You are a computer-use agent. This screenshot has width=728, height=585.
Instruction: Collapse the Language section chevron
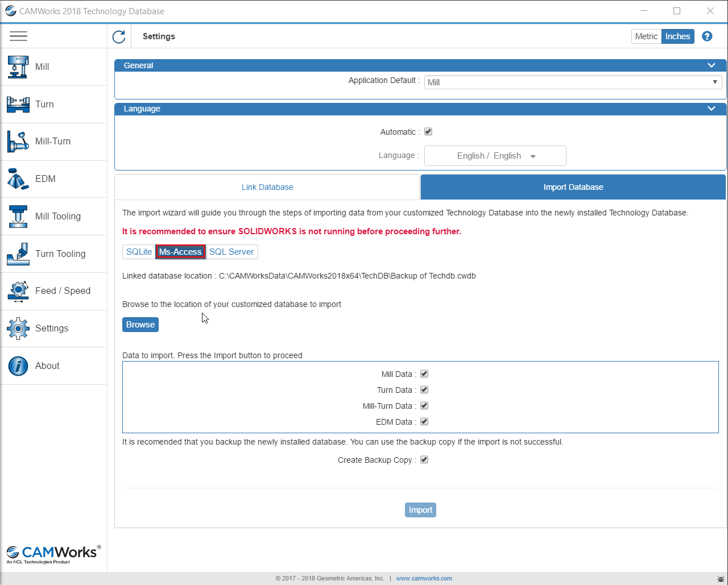point(712,109)
